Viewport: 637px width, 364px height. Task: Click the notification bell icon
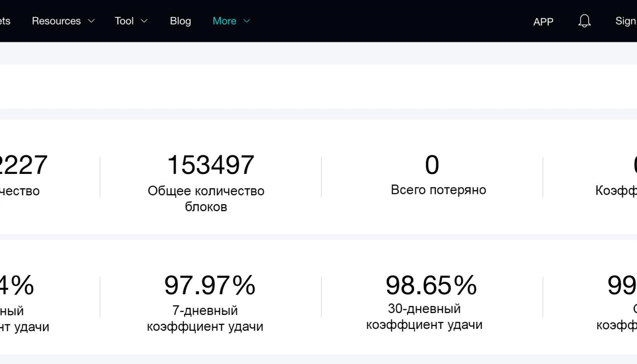[584, 21]
